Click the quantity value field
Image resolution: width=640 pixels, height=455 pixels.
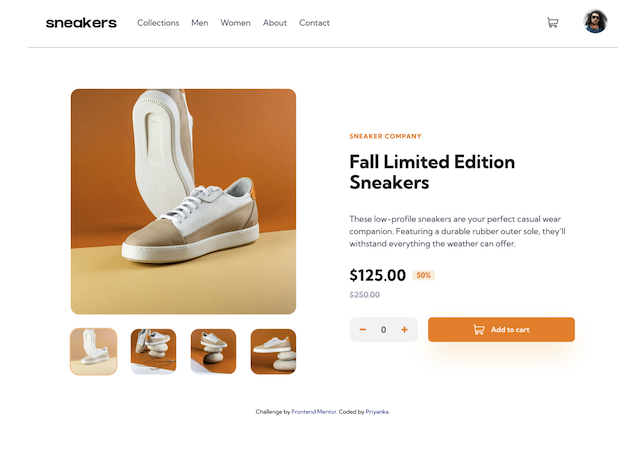click(383, 330)
